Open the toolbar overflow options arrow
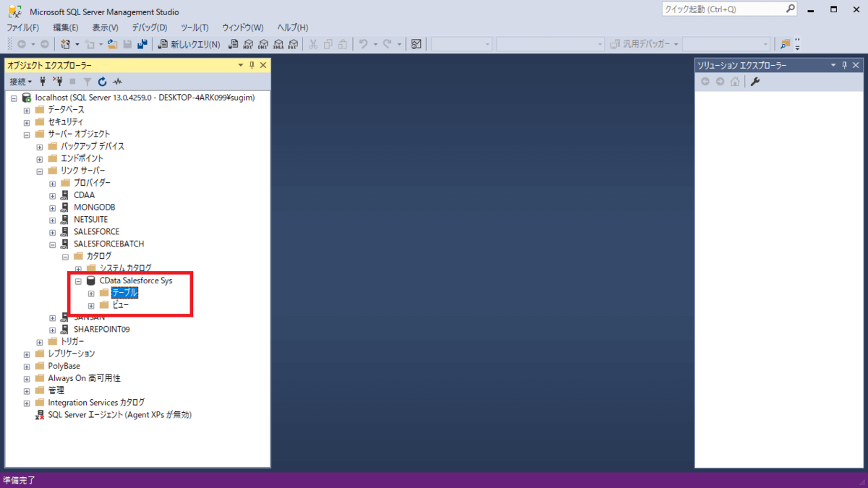The height and width of the screenshot is (488, 868). (x=798, y=44)
